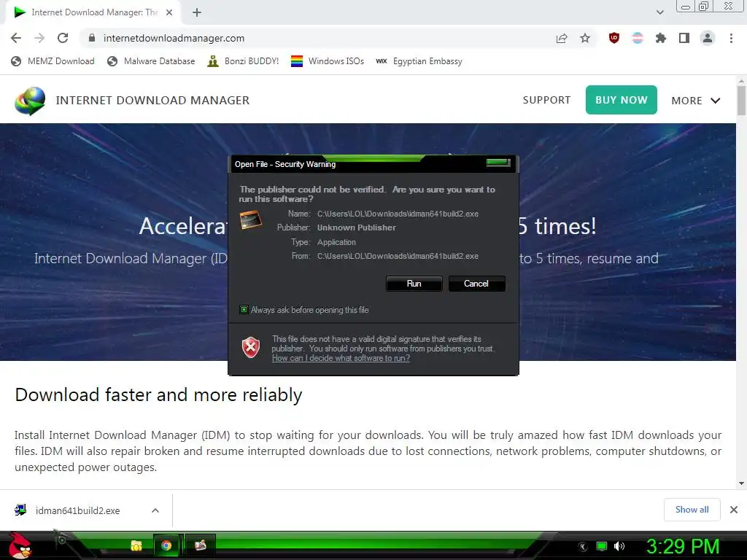747x560 pixels.
Task: Open How can I decide what software link
Action: [x=341, y=358]
